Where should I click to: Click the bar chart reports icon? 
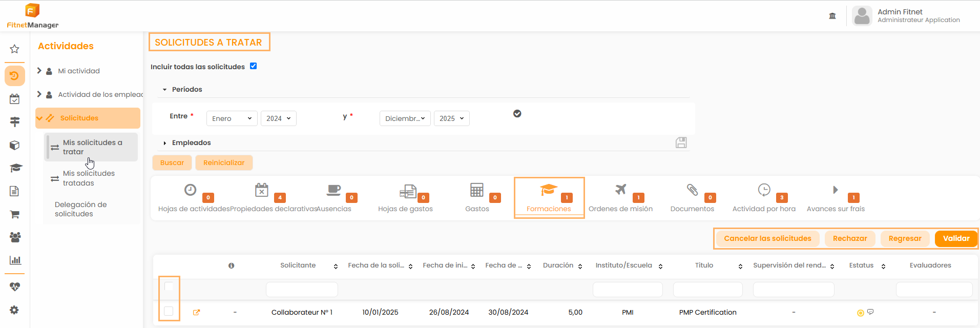pos(15,260)
